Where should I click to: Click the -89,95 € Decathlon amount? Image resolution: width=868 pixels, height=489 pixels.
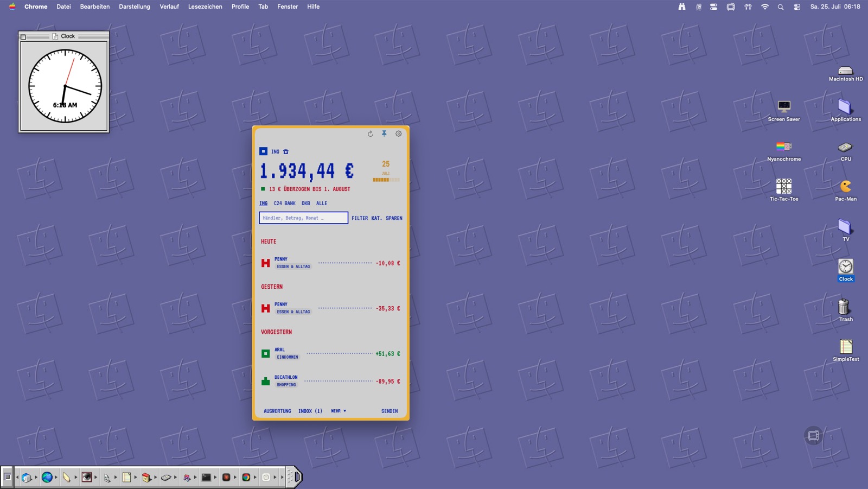388,382
